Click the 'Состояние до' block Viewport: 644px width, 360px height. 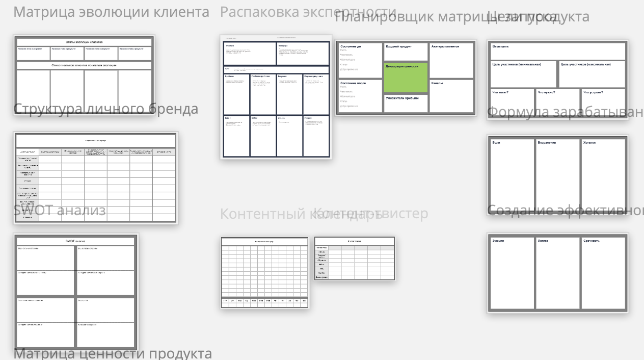360,60
